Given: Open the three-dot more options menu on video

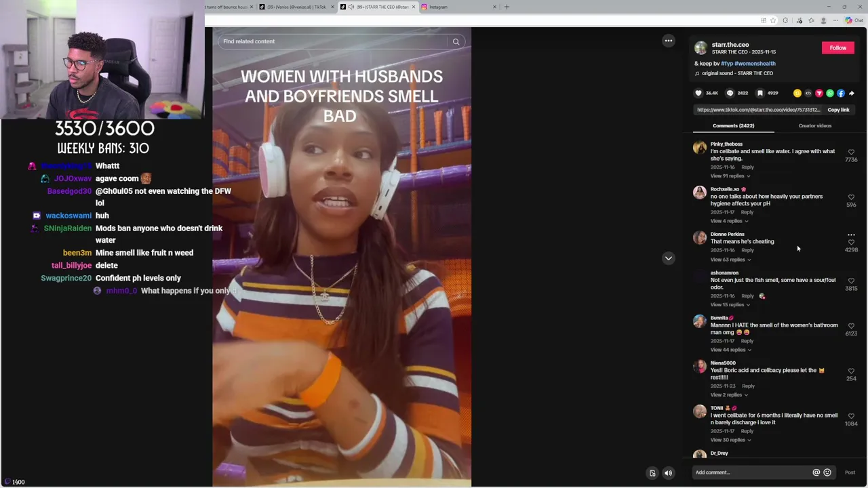Looking at the screenshot, I should tap(669, 41).
